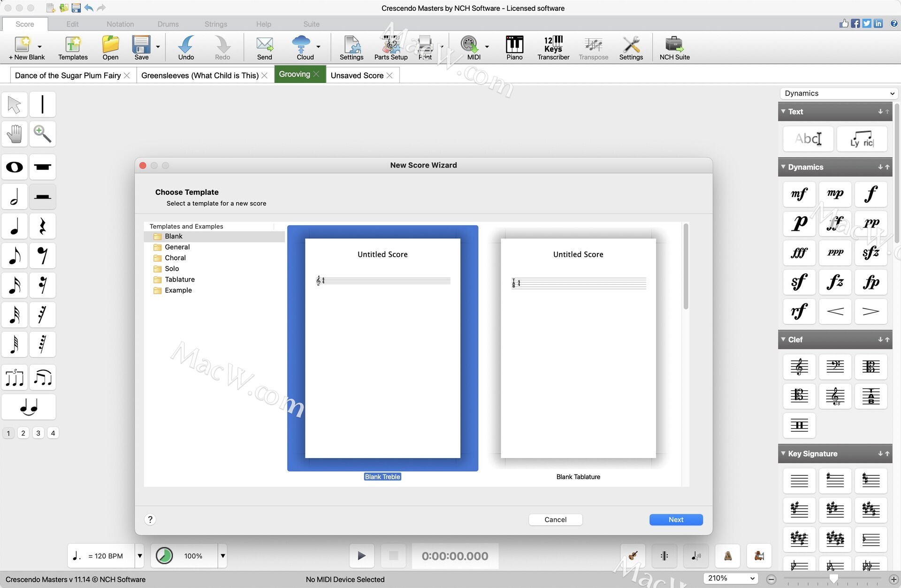
Task: Launch the 12 Keys Transcriber
Action: [x=553, y=48]
